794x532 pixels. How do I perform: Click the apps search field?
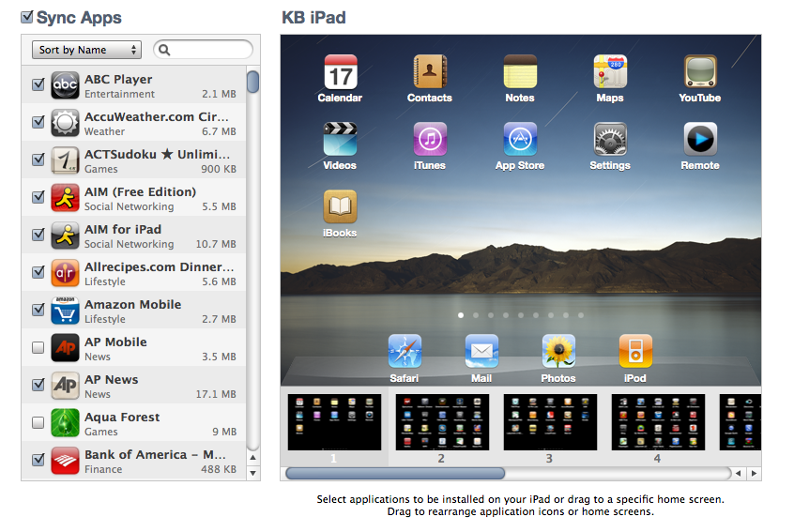tap(203, 50)
